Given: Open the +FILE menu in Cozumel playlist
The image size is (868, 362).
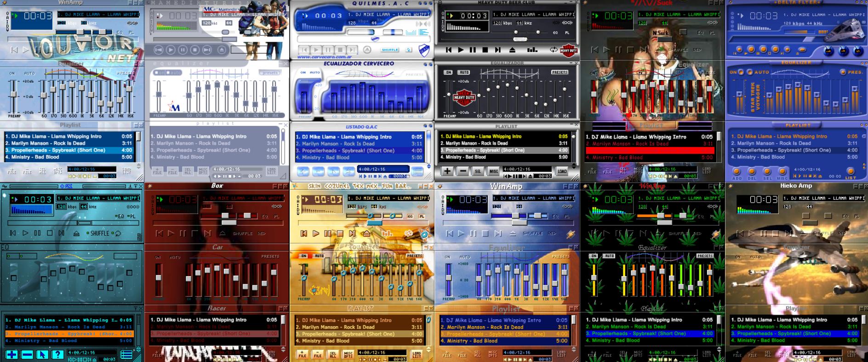Looking at the screenshot, I should [302, 355].
